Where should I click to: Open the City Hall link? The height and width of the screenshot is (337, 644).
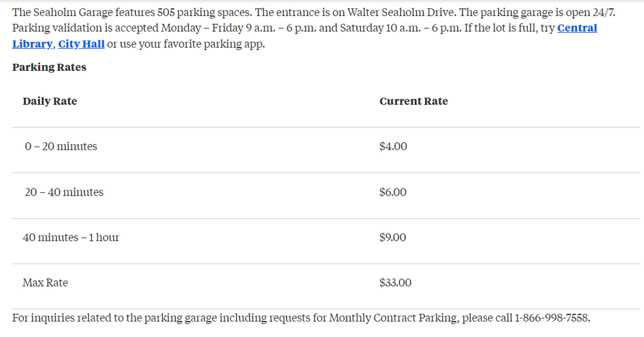81,44
